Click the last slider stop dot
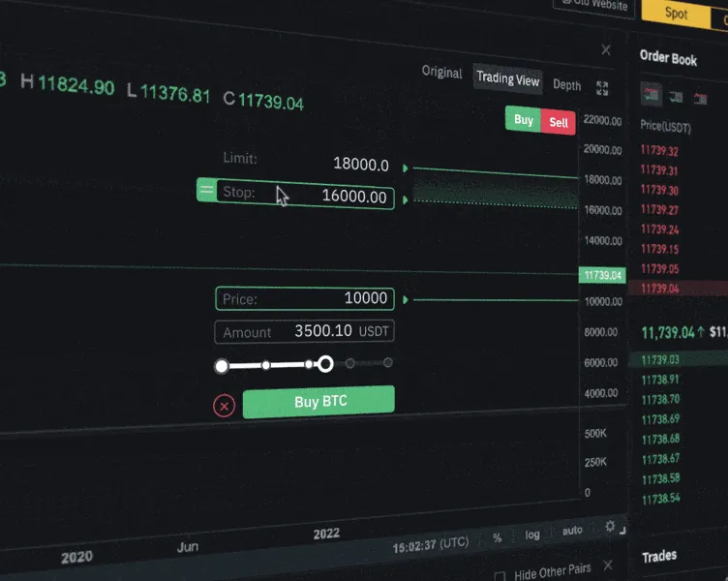The image size is (728, 581). [x=387, y=362]
